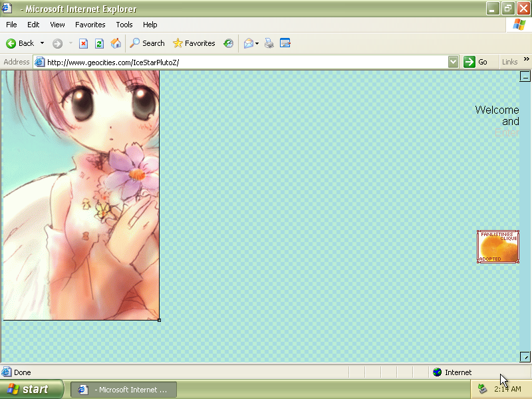Click the Links toolbar label
Screen dimensions: 532x399
click(x=509, y=62)
